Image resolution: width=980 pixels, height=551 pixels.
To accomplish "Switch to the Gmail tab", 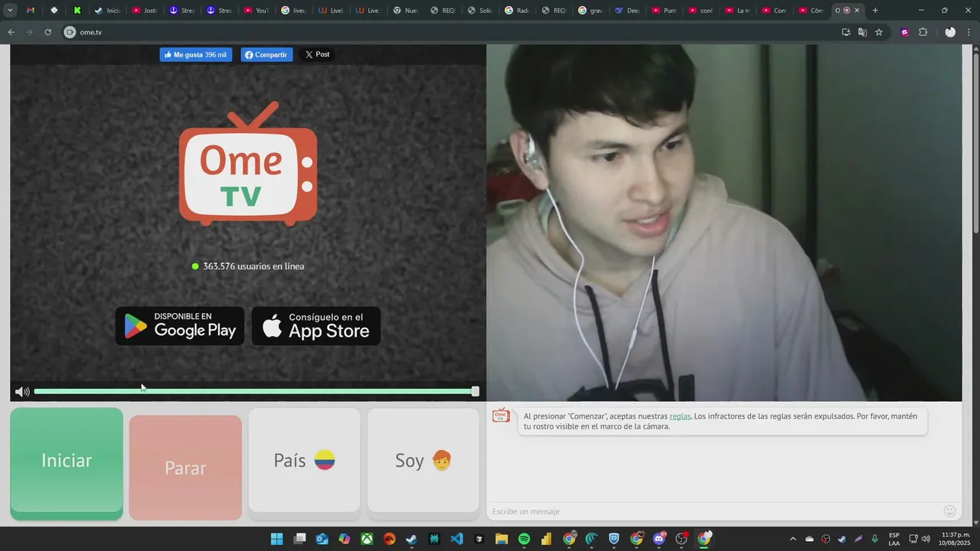I will (x=31, y=10).
